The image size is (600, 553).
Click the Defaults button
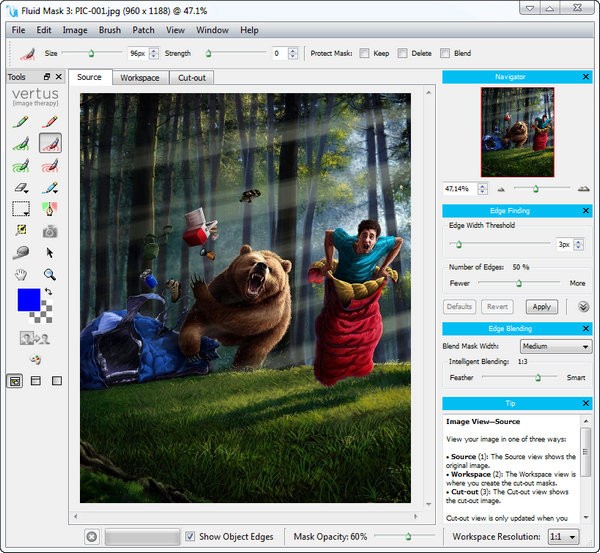pyautogui.click(x=459, y=307)
